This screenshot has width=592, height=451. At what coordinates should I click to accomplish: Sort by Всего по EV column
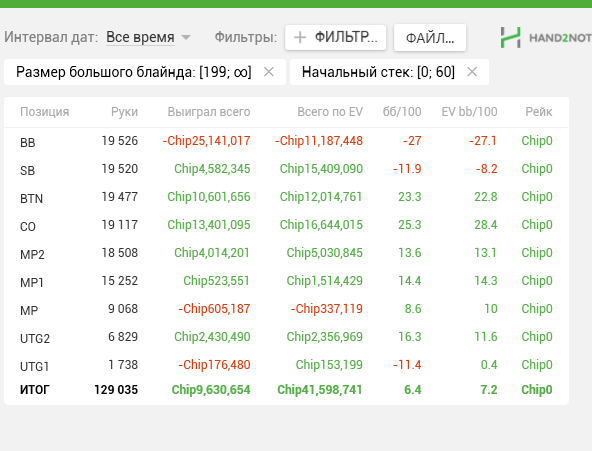(x=330, y=112)
